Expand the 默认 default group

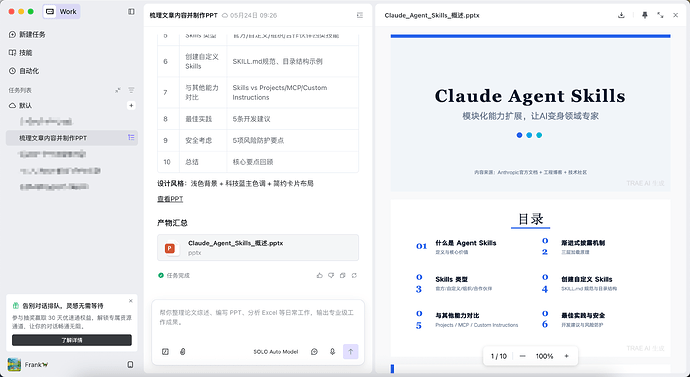pos(21,106)
